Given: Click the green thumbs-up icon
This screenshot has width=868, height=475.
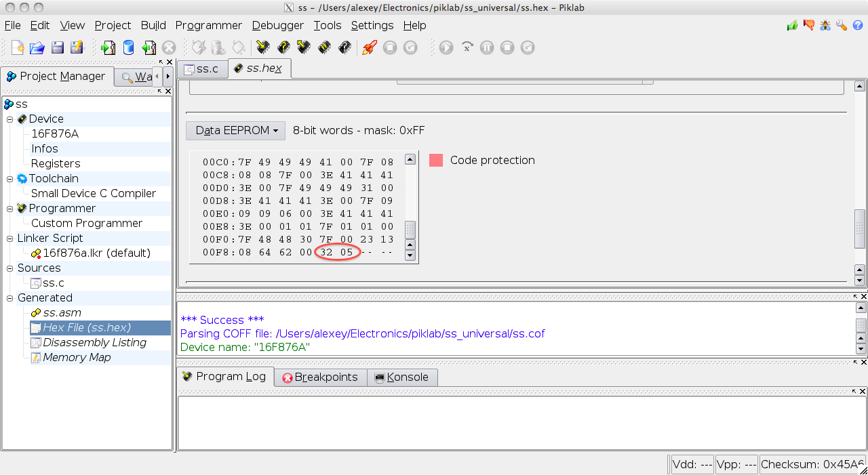Looking at the screenshot, I should [x=792, y=26].
